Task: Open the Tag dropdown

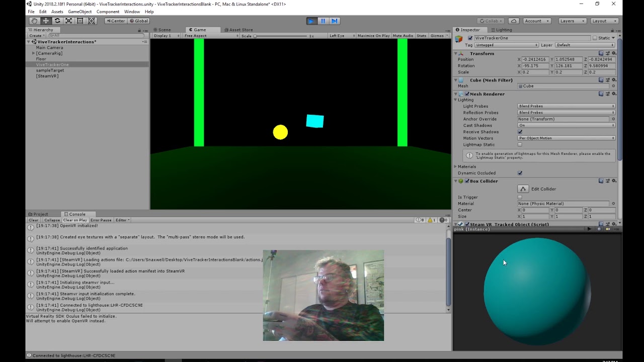Action: tap(507, 45)
